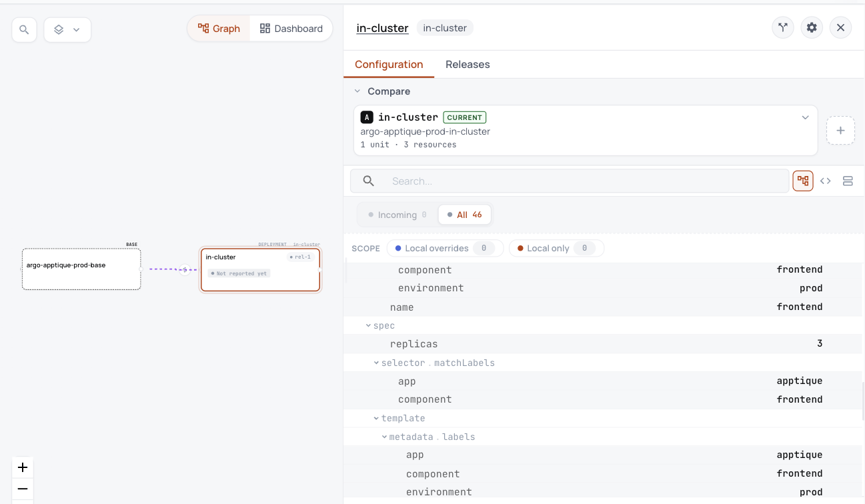
Task: Click the connector circle on the graph edge
Action: pyautogui.click(x=185, y=270)
